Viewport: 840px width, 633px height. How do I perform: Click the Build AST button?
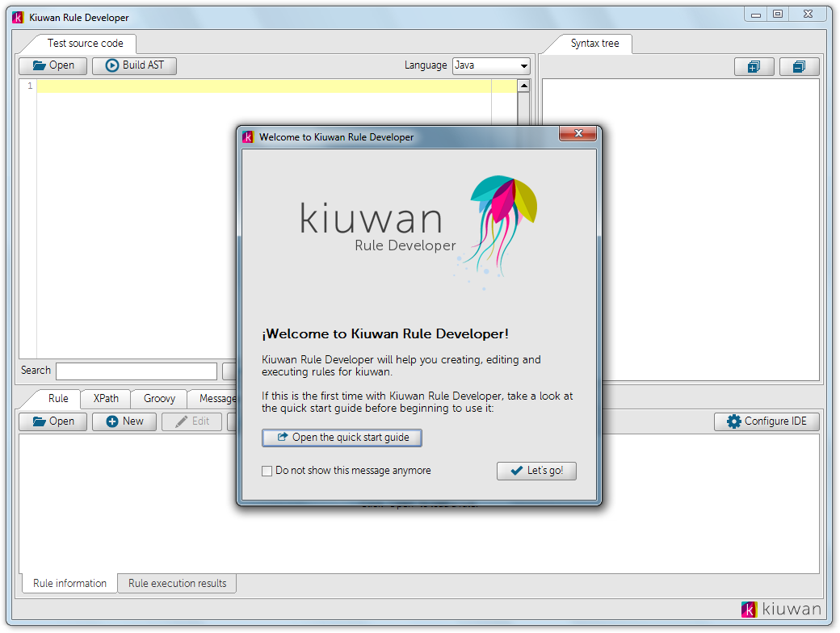(x=134, y=65)
